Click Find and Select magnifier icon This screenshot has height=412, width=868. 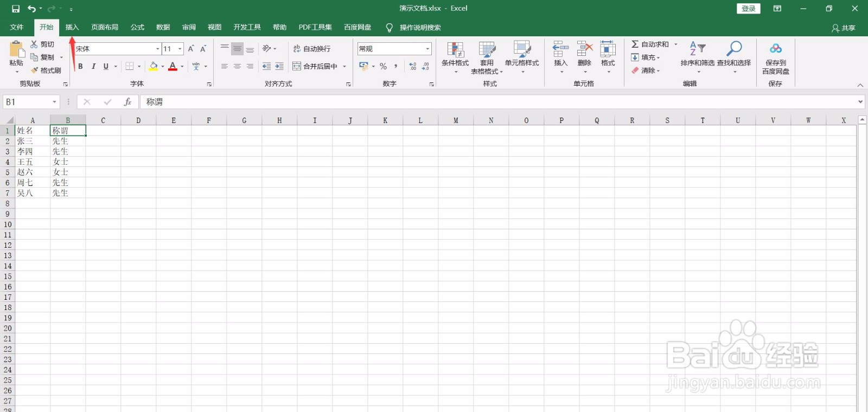[x=734, y=49]
